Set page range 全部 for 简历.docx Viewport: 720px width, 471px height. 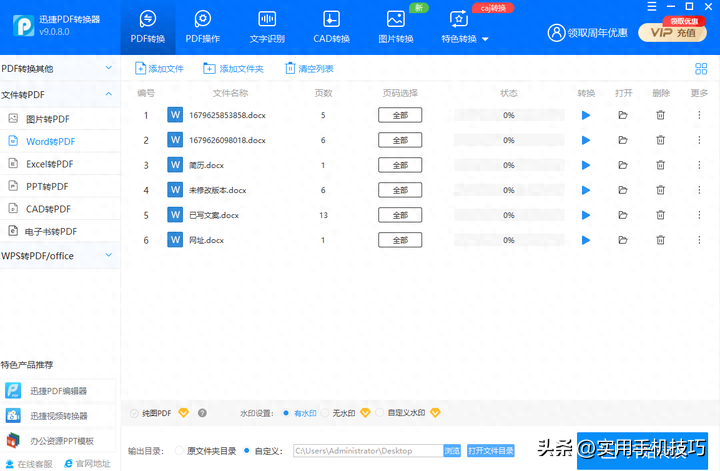pyautogui.click(x=400, y=165)
